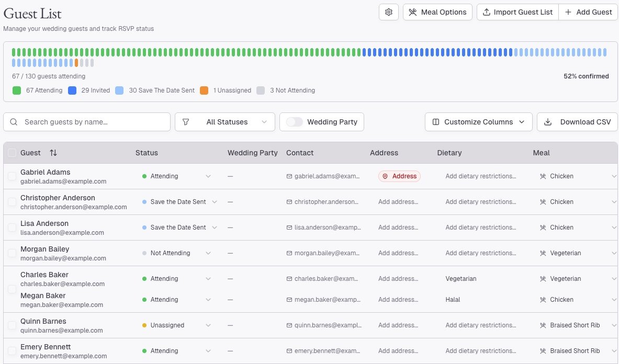Click the search guests by name field

click(x=87, y=122)
